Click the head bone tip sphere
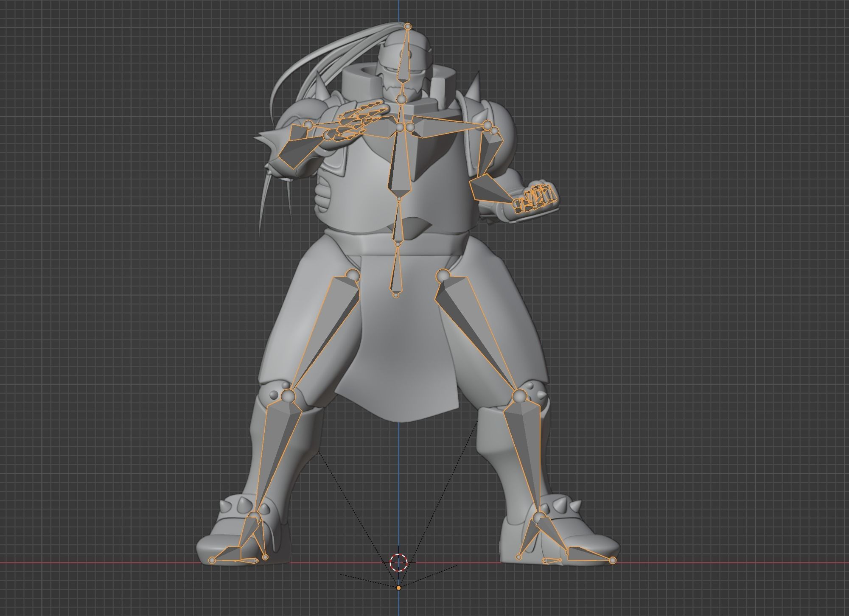This screenshot has height=616, width=849. [408, 27]
